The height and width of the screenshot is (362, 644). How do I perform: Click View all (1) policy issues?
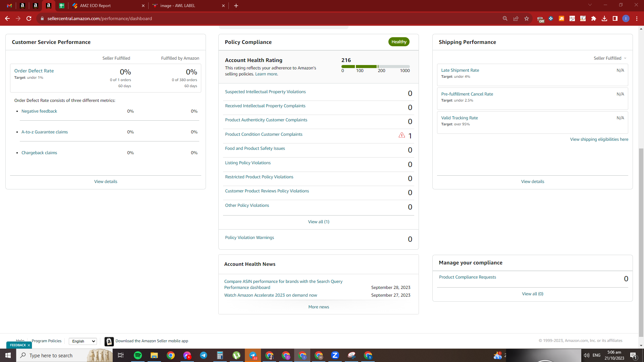[x=319, y=222]
